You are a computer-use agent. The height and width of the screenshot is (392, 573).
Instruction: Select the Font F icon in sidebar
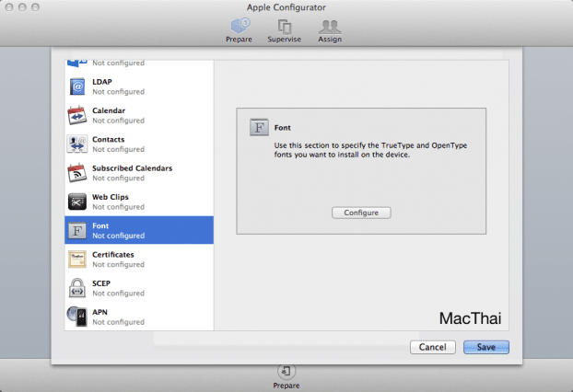tap(77, 231)
